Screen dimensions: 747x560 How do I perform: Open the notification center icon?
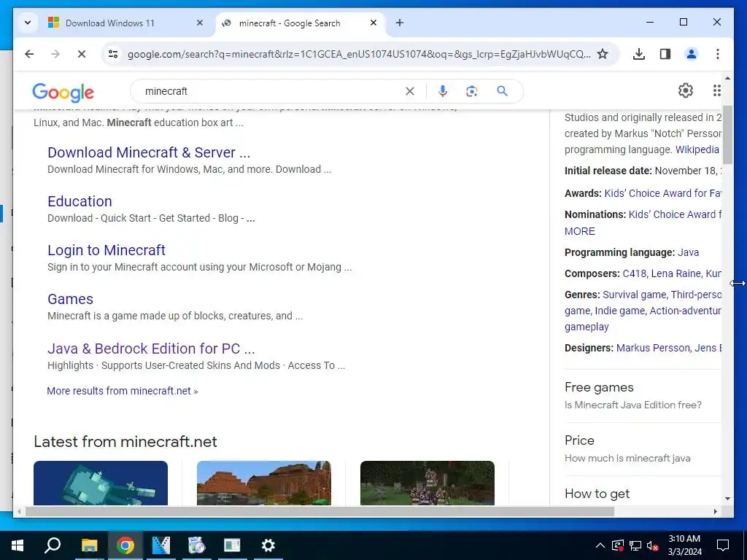tap(723, 545)
